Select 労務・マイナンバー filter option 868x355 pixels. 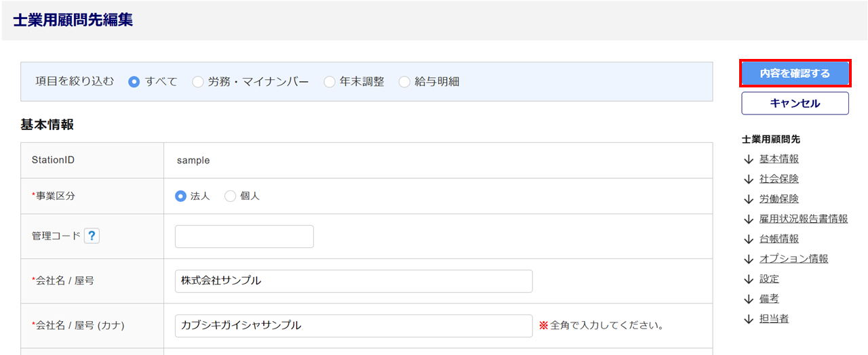point(198,82)
